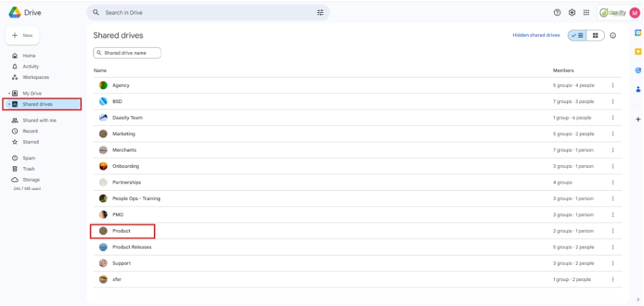Switch to grid layout view
The height and width of the screenshot is (306, 644).
coord(596,36)
